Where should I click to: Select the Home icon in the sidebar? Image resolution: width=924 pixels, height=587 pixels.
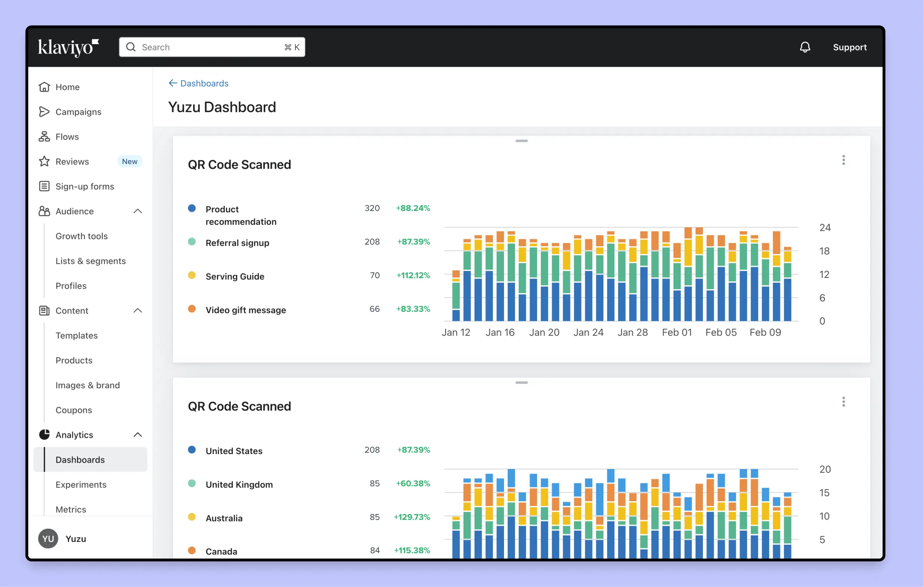pyautogui.click(x=44, y=87)
